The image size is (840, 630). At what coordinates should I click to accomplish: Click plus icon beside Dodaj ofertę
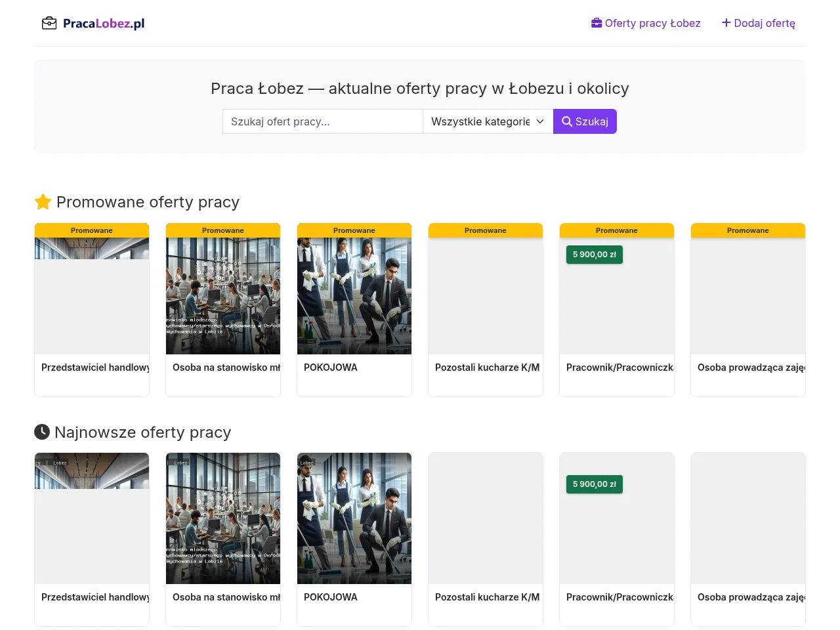click(726, 23)
